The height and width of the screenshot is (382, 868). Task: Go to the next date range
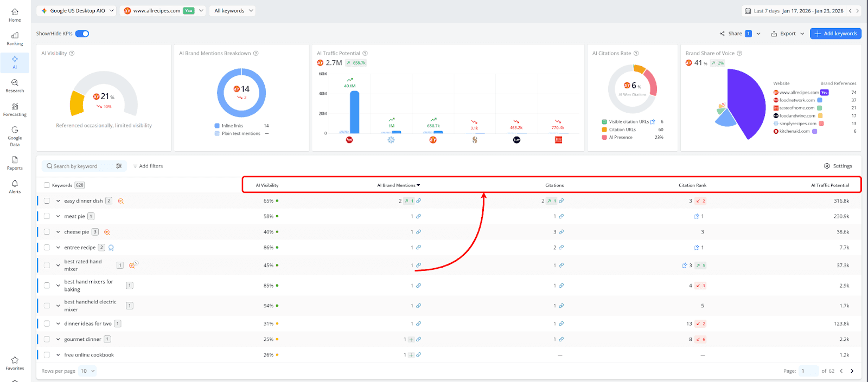857,11
